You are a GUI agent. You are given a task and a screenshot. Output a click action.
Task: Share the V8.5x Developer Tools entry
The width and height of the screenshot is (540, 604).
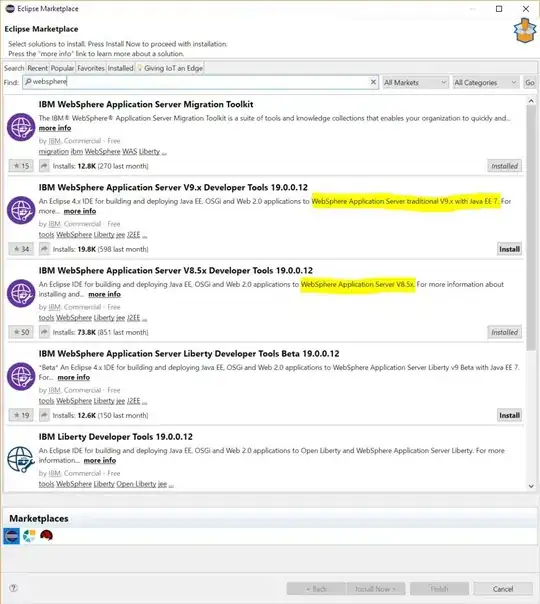(44, 332)
